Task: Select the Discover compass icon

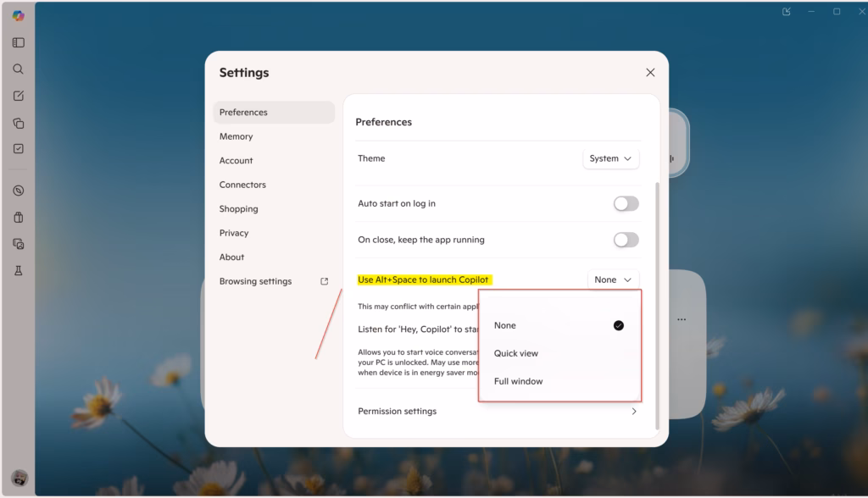Action: click(x=18, y=191)
